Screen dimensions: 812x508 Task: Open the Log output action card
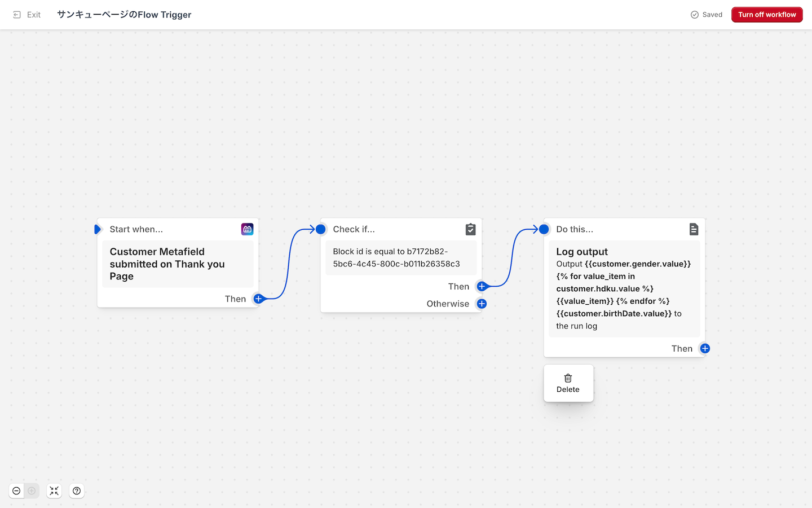(624, 288)
